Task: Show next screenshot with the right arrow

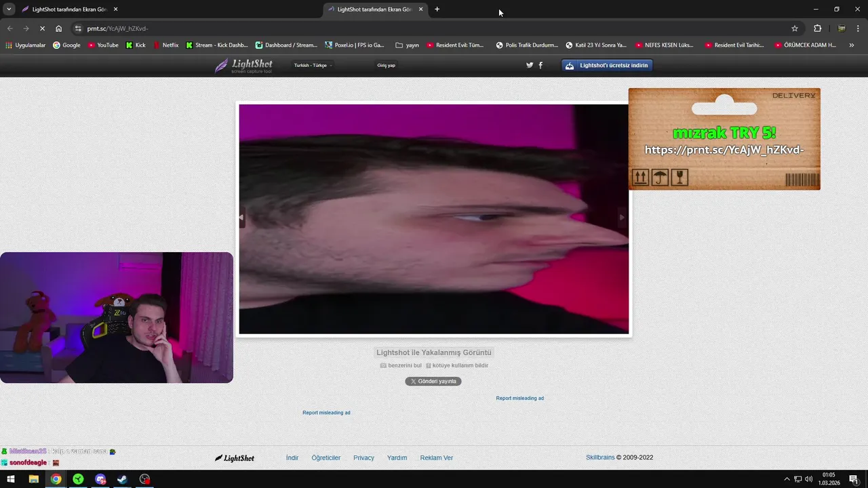Action: coord(622,218)
